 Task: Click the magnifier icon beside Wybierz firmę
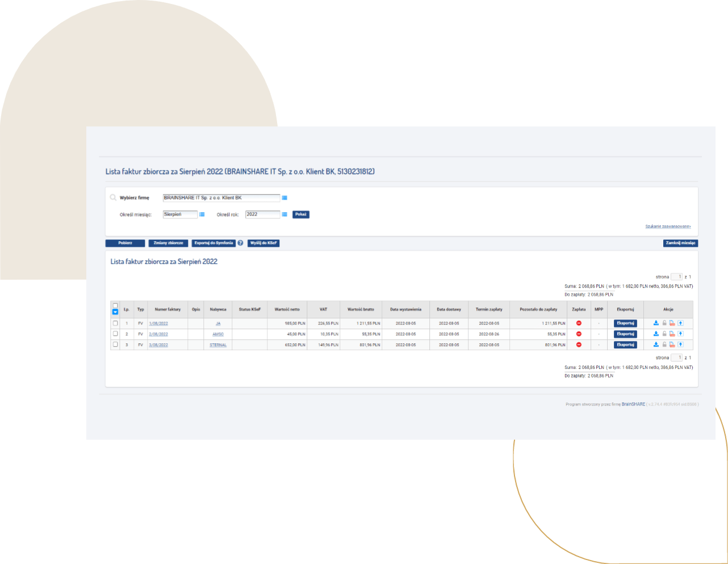pos(113,198)
